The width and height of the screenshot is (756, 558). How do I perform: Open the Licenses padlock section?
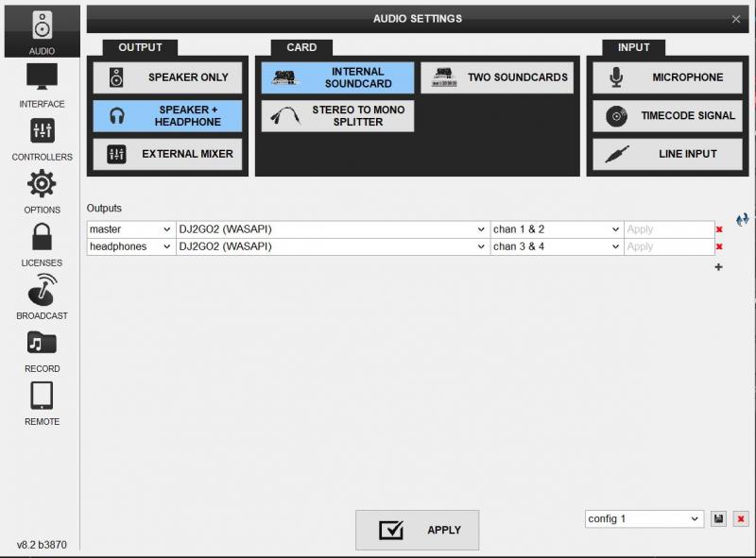pyautogui.click(x=42, y=245)
